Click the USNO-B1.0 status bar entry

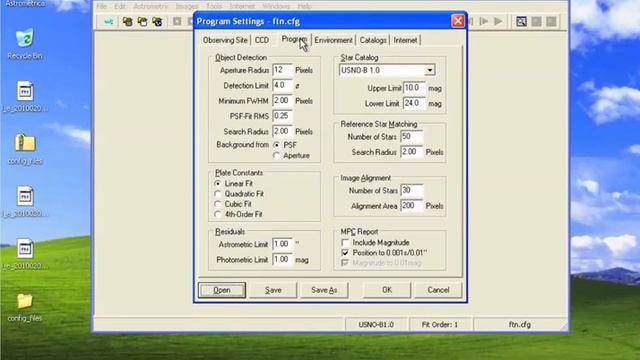coord(376,325)
